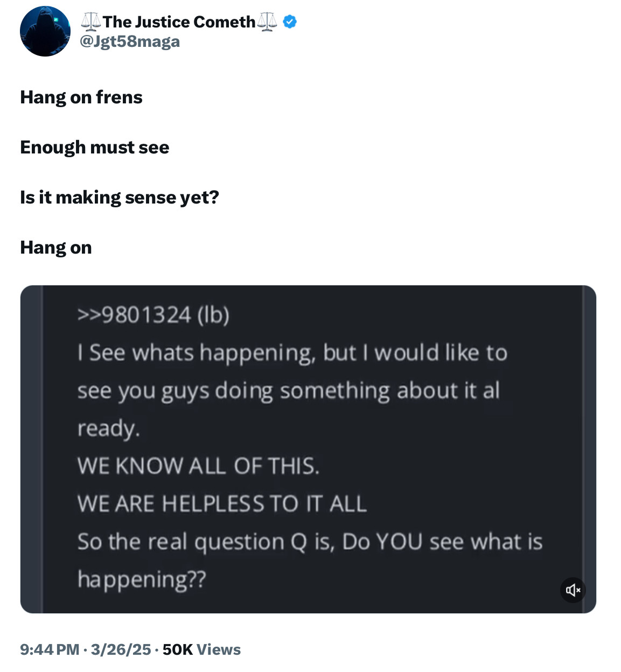Click the 3/26/25 post date
Screen dimensions: 621x672
(121, 649)
